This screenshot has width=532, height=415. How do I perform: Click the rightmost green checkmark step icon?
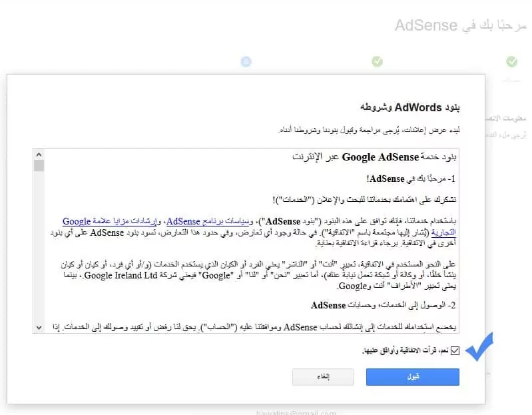pos(511,61)
